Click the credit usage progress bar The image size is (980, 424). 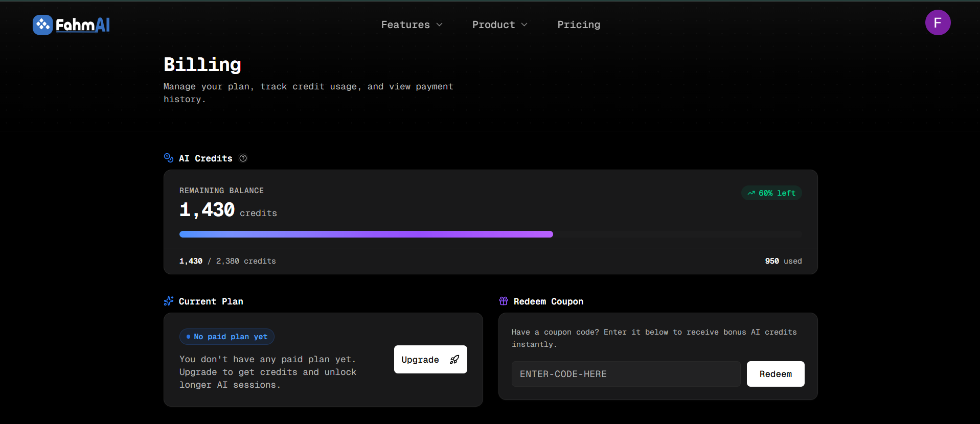[491, 234]
